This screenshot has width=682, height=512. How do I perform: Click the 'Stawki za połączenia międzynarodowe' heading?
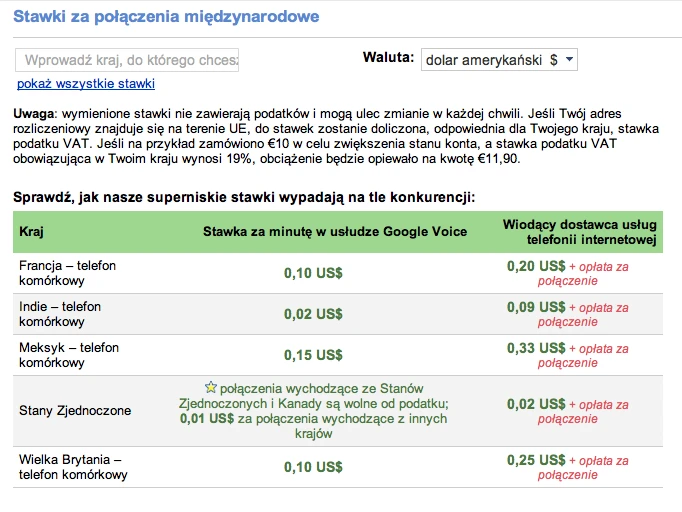[x=166, y=17]
